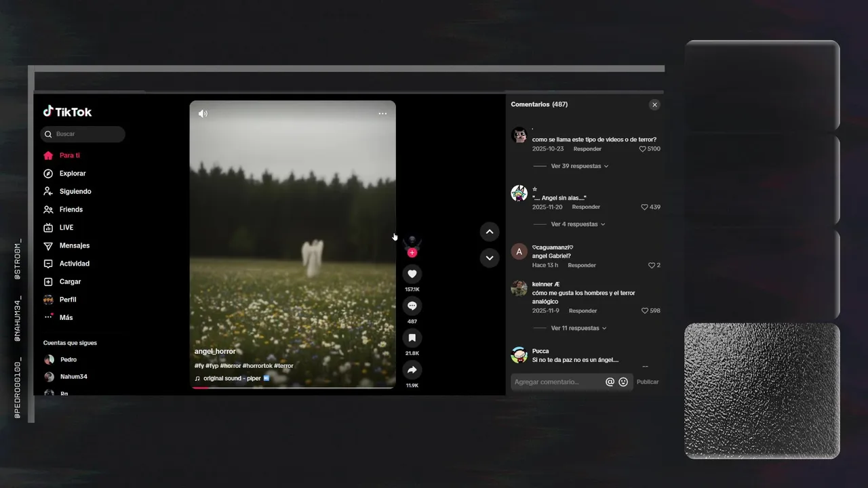
Task: Open angel_horror creator profile link
Action: (x=215, y=352)
